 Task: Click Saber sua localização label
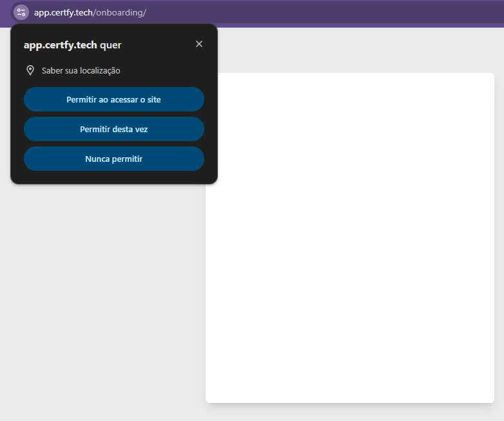coord(81,71)
